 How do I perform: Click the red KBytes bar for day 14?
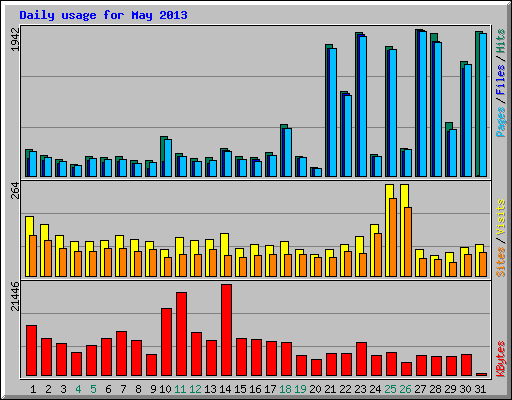click(226, 330)
